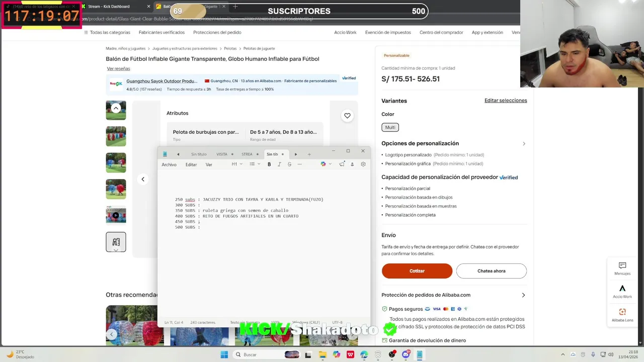
Task: Open Centro del comprador link
Action: point(441,32)
